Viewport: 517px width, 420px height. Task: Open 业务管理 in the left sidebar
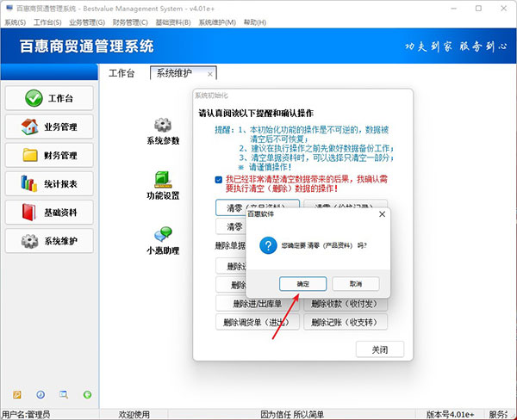[49, 127]
